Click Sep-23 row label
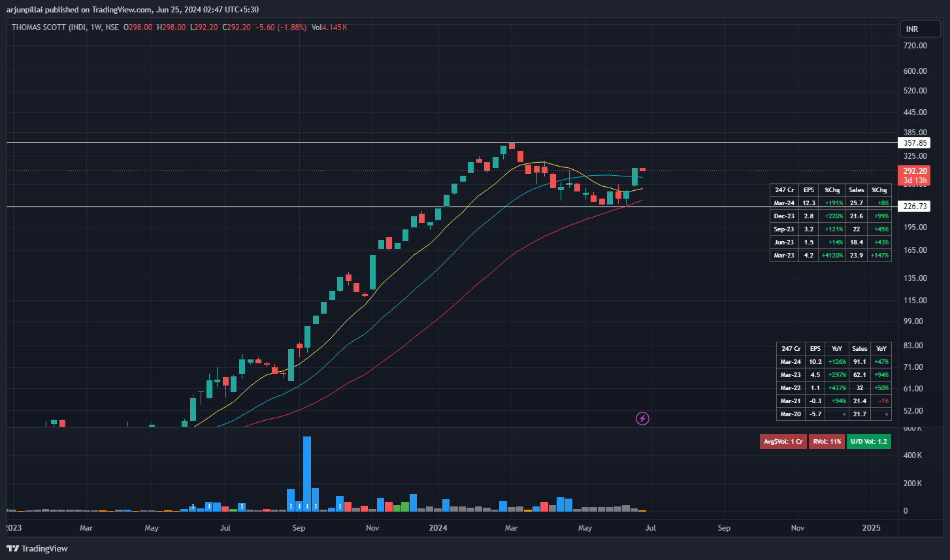This screenshot has height=560, width=950. pyautogui.click(x=785, y=229)
